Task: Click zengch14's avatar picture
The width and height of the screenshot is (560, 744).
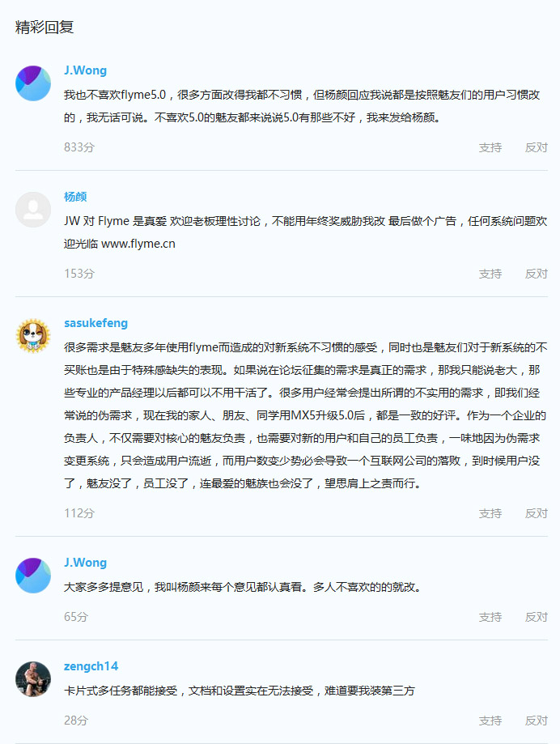Action: pos(33,679)
